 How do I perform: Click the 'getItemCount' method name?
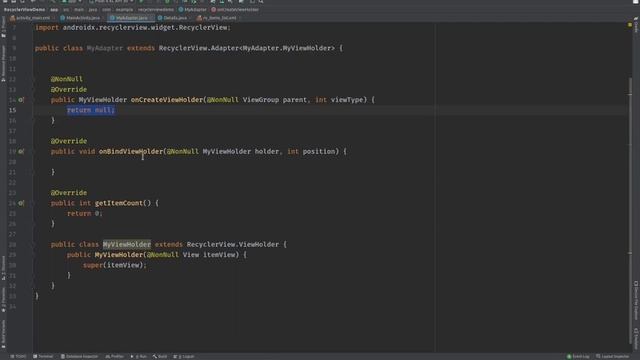119,203
